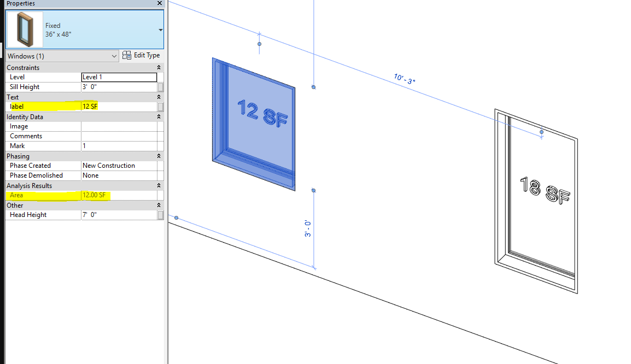Click the Head Height value 7' 0"
The height and width of the screenshot is (364, 631).
119,215
